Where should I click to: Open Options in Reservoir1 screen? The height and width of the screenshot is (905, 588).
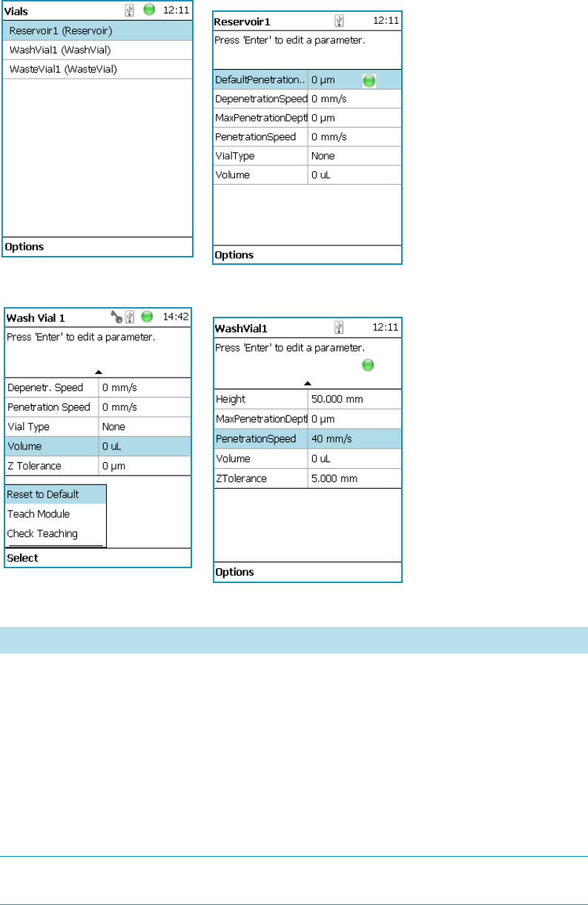click(x=234, y=255)
